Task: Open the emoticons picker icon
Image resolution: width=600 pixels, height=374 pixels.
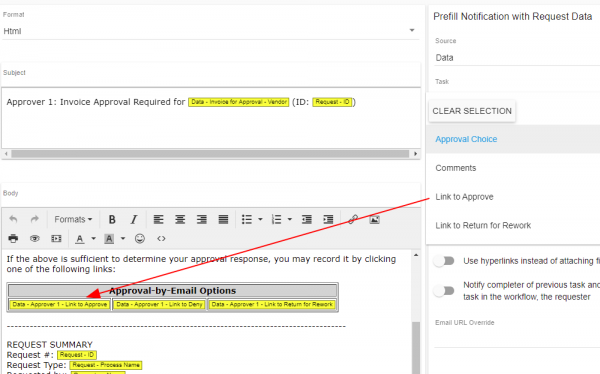Action: point(140,238)
